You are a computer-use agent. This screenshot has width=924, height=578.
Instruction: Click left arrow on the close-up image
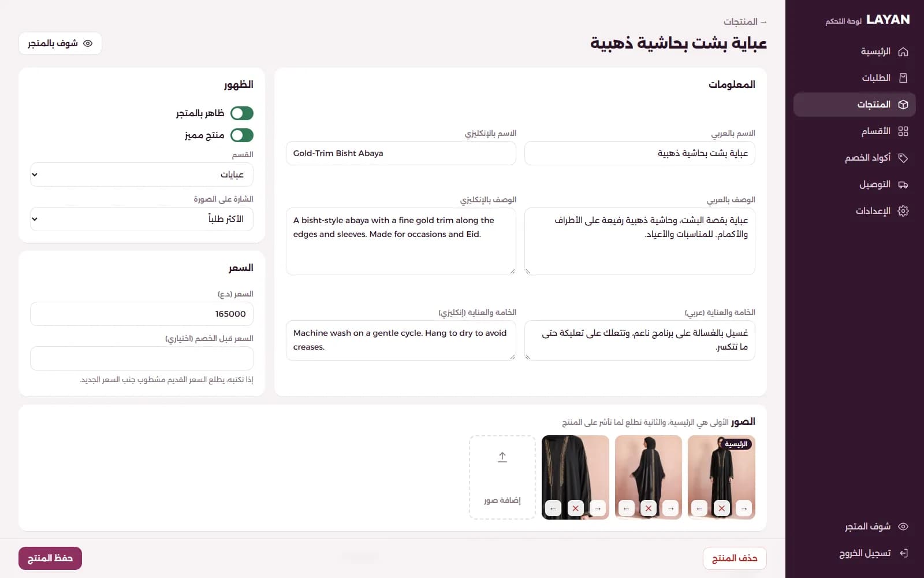(553, 509)
